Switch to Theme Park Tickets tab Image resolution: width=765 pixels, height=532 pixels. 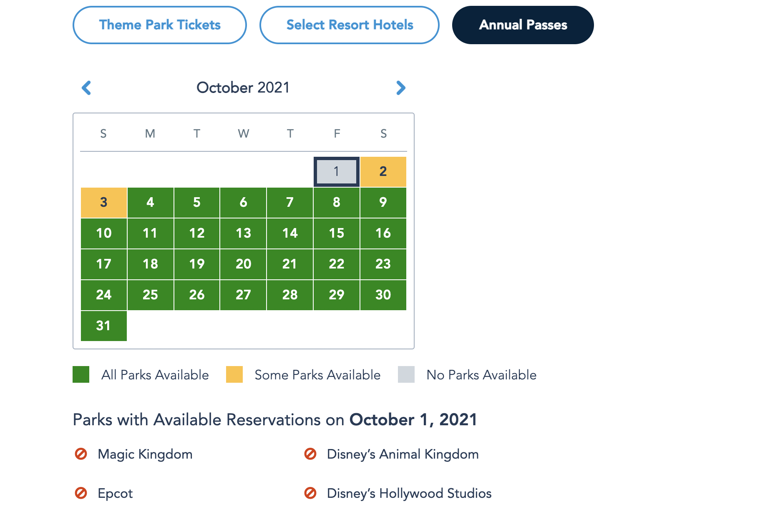point(160,25)
